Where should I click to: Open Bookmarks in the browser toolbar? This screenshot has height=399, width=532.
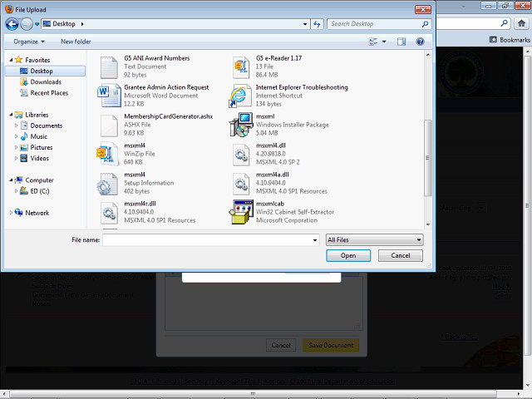coord(510,40)
